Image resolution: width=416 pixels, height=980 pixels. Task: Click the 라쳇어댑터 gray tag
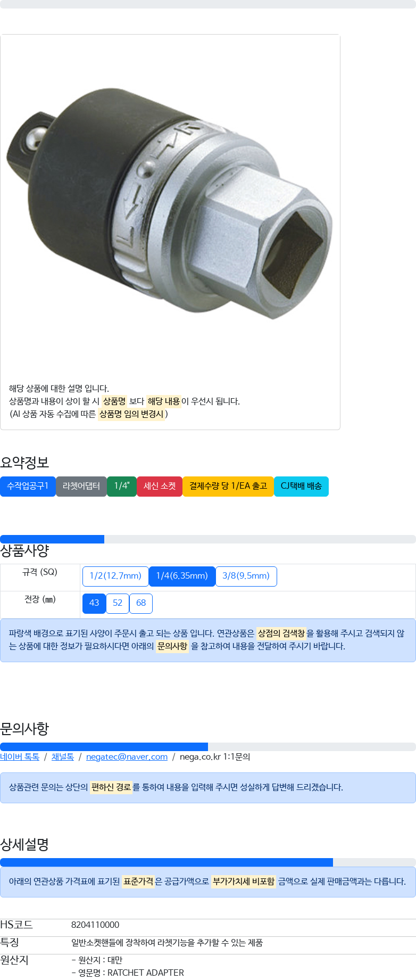pyautogui.click(x=81, y=486)
